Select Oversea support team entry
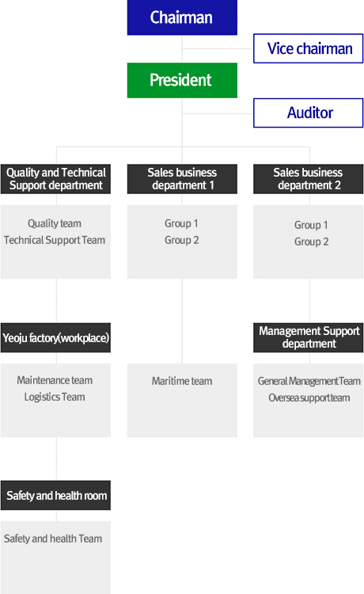Viewport: 364px width, 594px height. coord(309,398)
